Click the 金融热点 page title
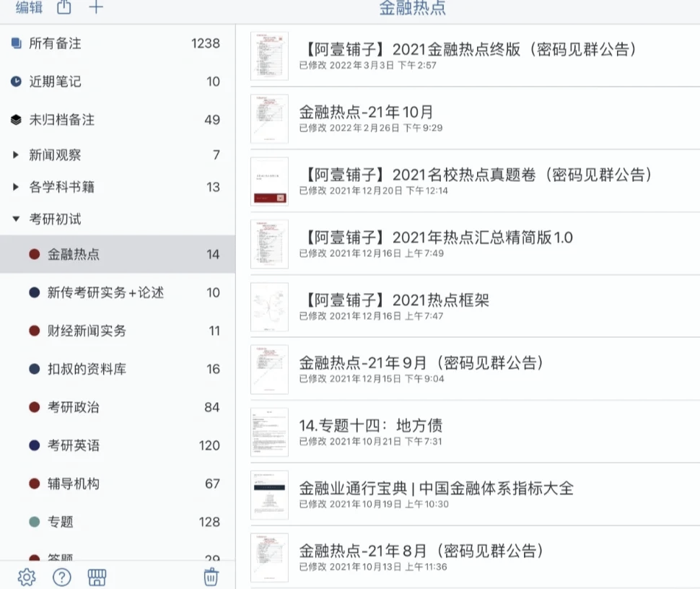Viewport: 700px width, 589px height. 412,8
